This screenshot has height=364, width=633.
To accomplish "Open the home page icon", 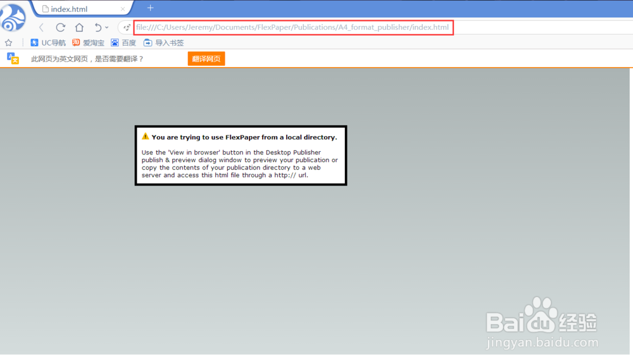I will [79, 27].
